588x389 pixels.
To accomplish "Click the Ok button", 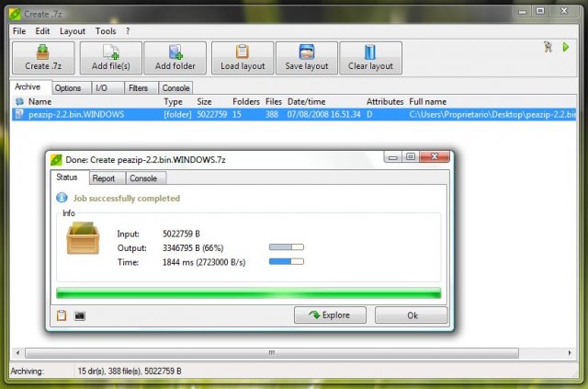I will [x=412, y=315].
